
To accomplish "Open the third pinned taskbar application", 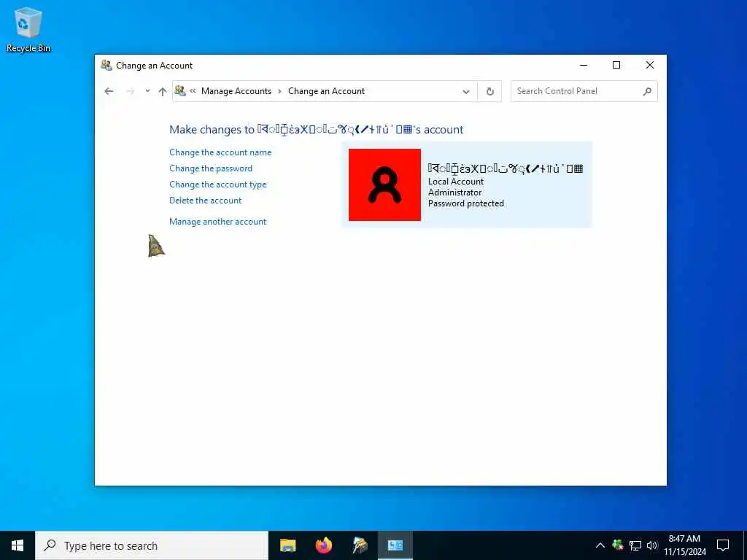I will [x=360, y=545].
